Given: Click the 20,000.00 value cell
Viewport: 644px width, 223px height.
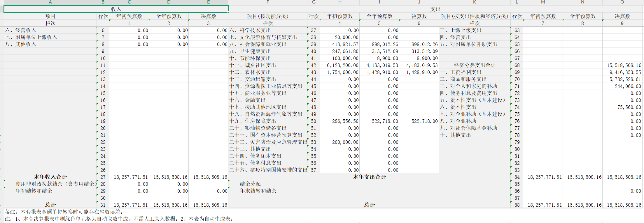Looking at the screenshot, I should 340,37.
